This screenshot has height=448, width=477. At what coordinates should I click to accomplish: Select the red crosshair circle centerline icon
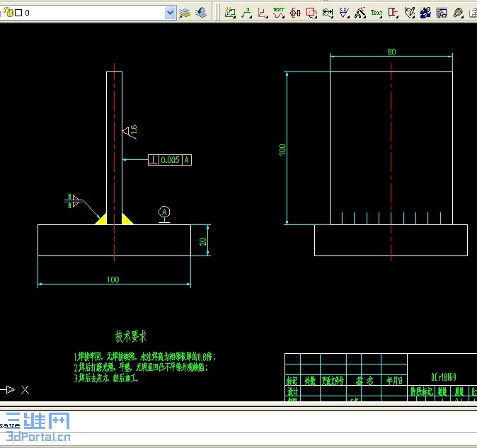click(295, 13)
